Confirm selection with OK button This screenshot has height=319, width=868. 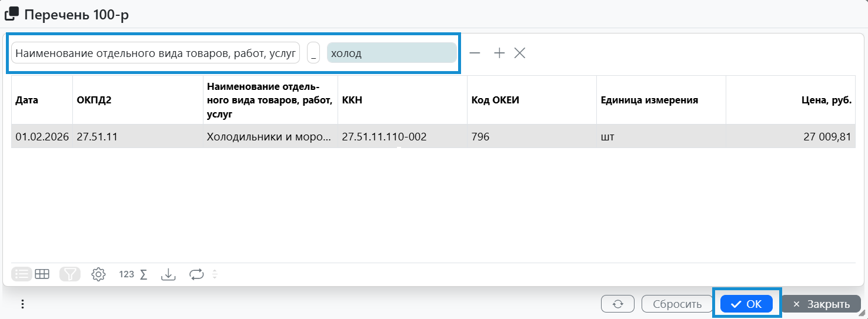(x=746, y=304)
